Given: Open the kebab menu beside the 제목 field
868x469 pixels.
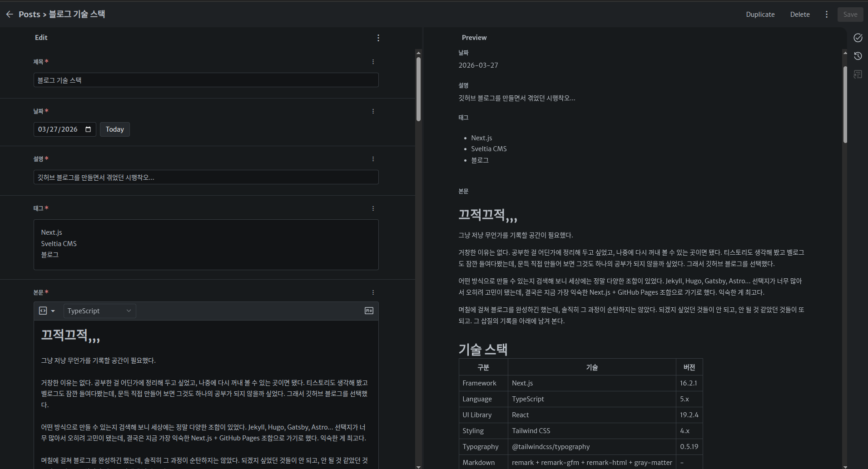Looking at the screenshot, I should [373, 61].
